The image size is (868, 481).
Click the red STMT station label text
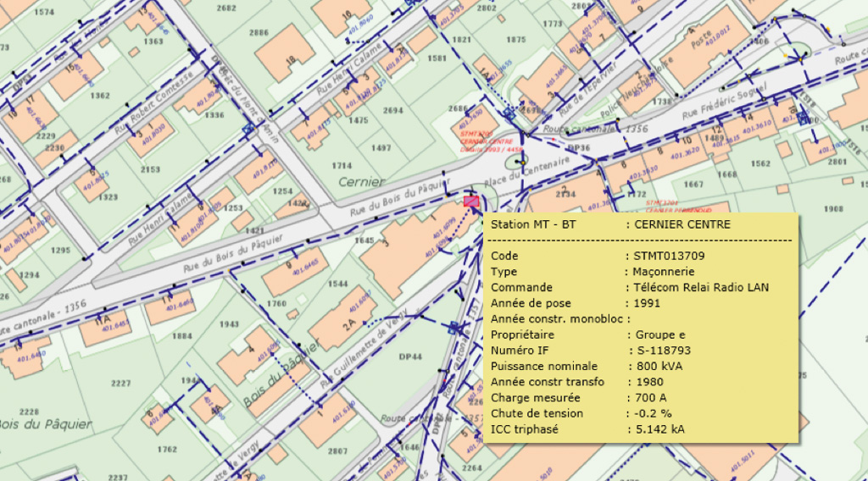tap(485, 140)
